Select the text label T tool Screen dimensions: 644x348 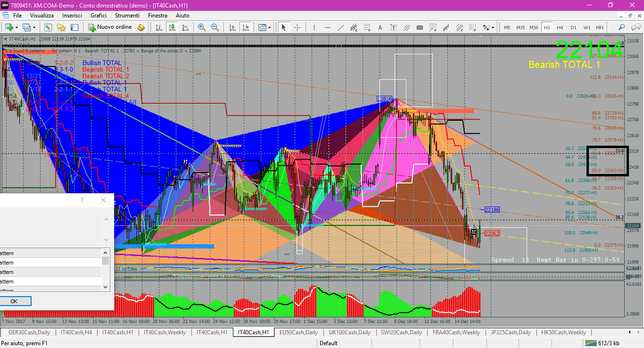[x=394, y=27]
